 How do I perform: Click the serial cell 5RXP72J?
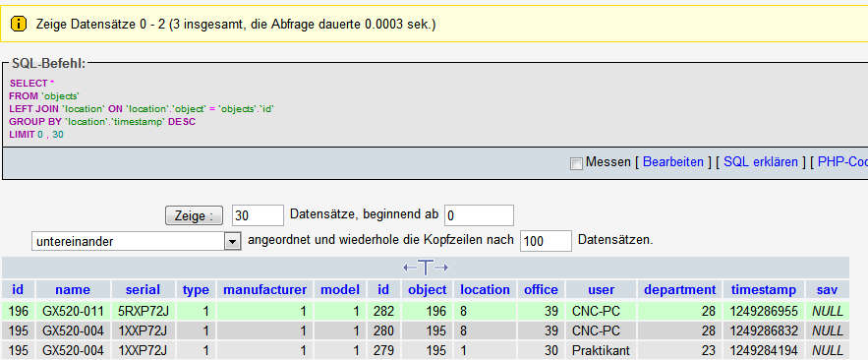coord(143,311)
